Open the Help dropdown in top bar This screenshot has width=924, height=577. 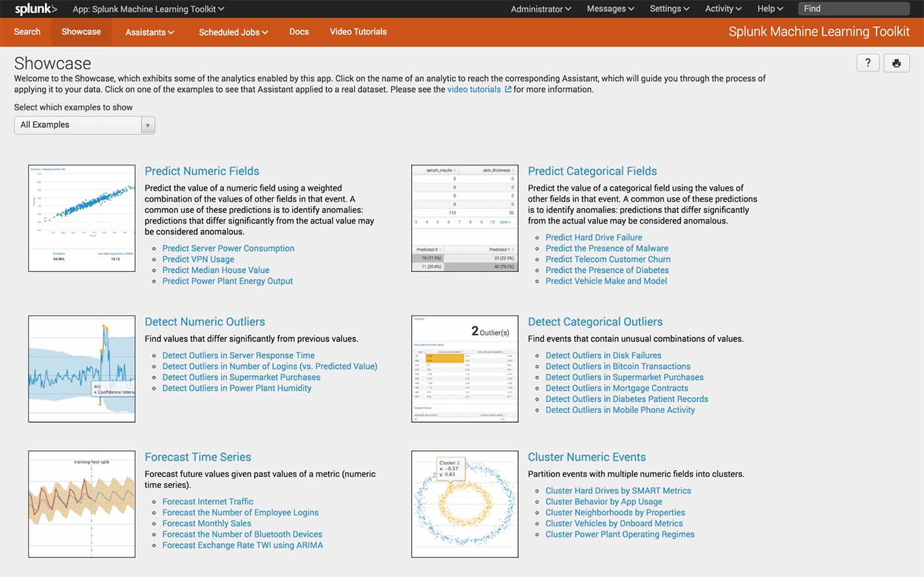click(770, 9)
